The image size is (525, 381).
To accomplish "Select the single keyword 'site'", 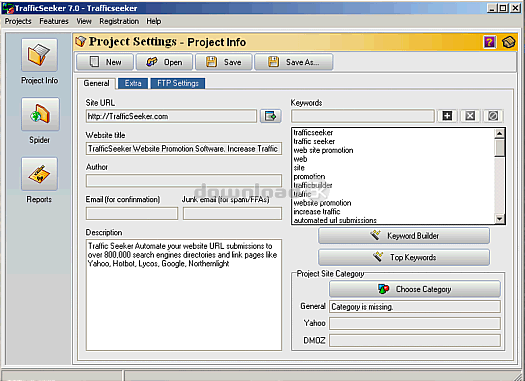I will coord(299,168).
